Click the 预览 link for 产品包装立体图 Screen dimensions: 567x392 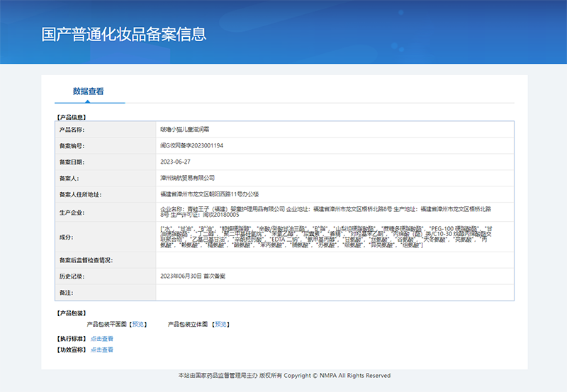coord(221,324)
